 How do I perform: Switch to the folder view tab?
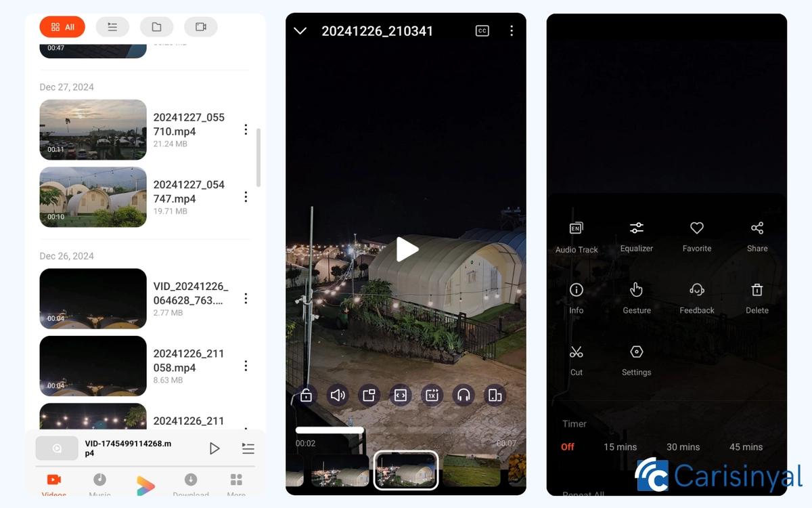pyautogui.click(x=156, y=27)
